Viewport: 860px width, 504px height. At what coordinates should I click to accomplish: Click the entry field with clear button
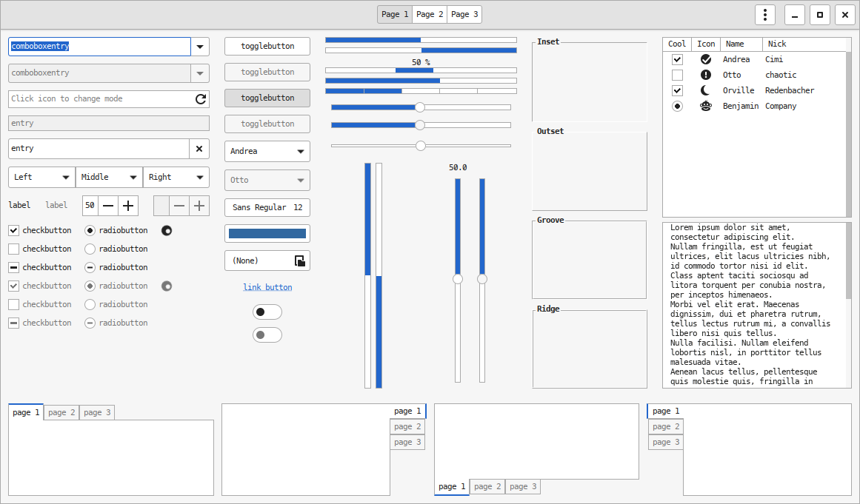(x=99, y=149)
